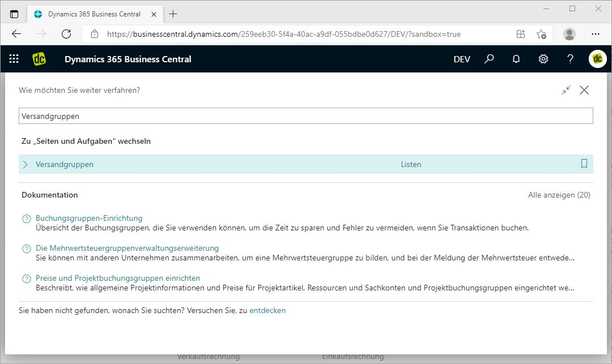
Task: Open the browser profile icon
Action: [569, 34]
